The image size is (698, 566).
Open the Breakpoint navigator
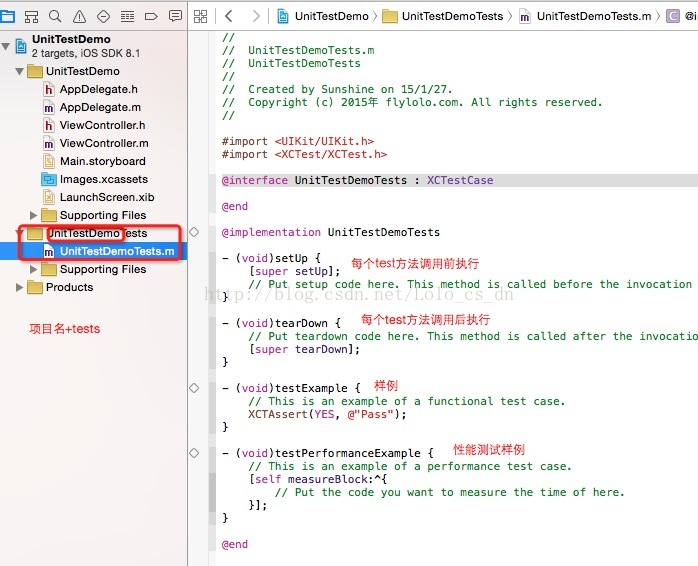[x=151, y=16]
